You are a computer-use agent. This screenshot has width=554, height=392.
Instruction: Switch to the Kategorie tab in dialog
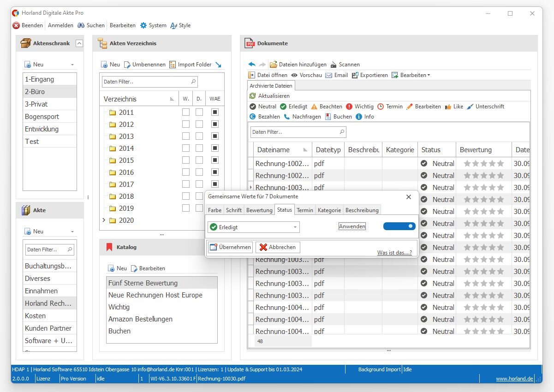[329, 210]
